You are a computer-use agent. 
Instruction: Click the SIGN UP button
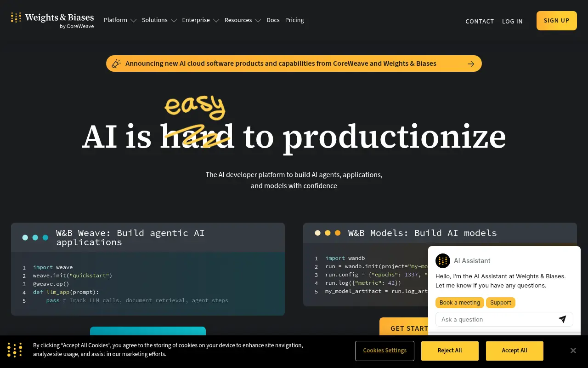[556, 21]
